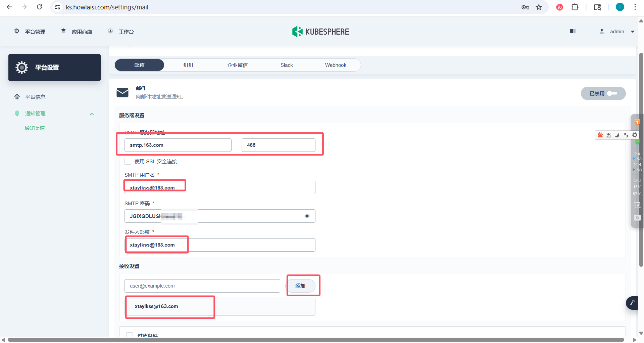Click the 邮件 envelope icon
This screenshot has width=644, height=343.
(122, 93)
